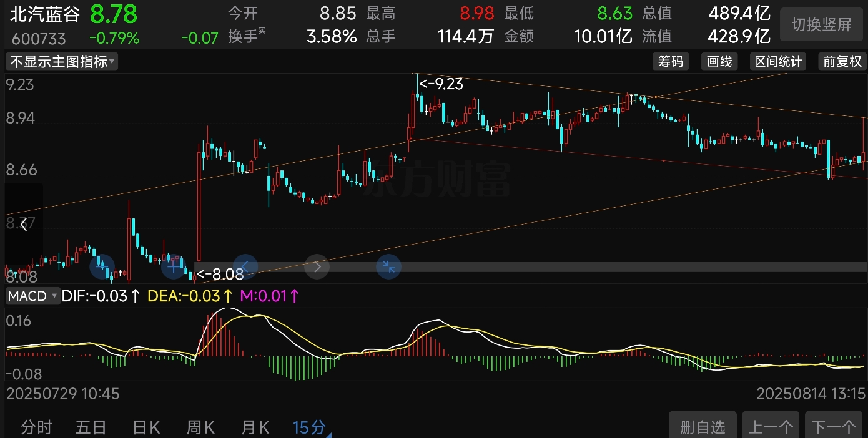Zoom in chart with plus circle icon

174,267
